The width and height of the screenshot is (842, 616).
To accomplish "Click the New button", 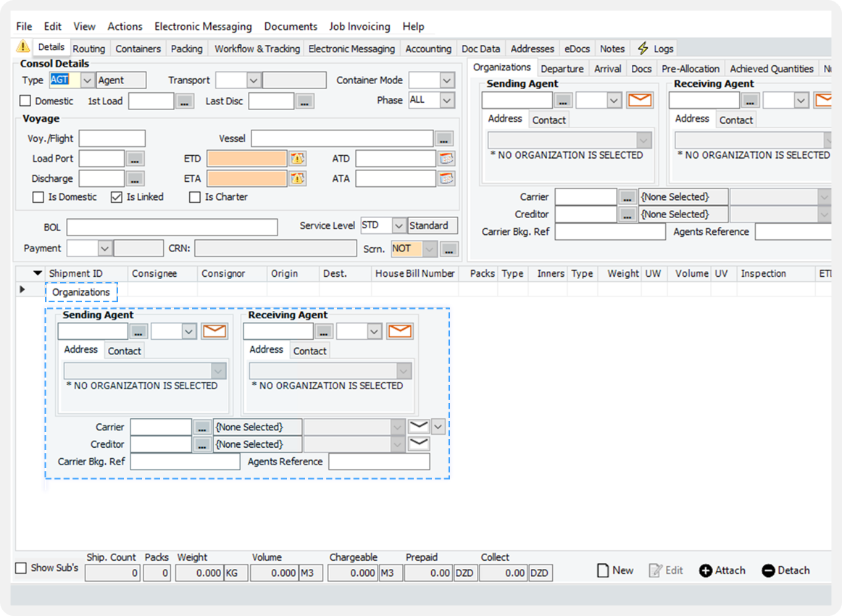I will (x=615, y=570).
